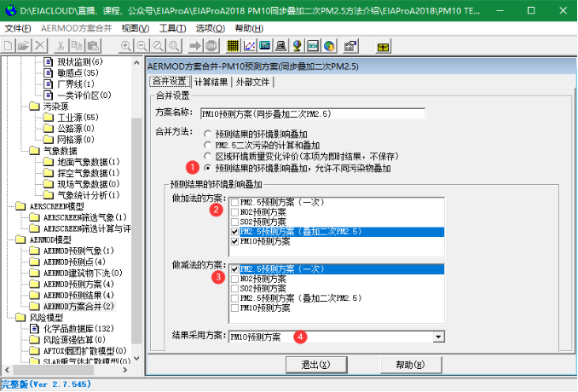Check SO2预测方案 in 做减法的方案 list

tap(234, 289)
